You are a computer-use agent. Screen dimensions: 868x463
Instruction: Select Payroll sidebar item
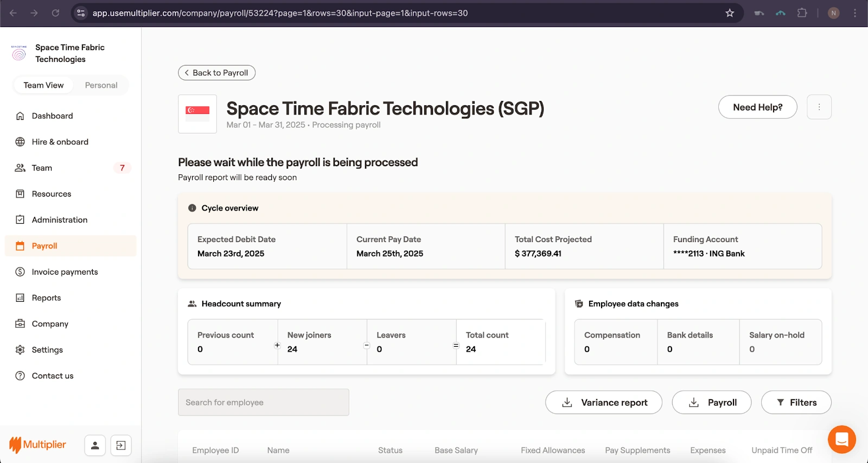point(71,246)
